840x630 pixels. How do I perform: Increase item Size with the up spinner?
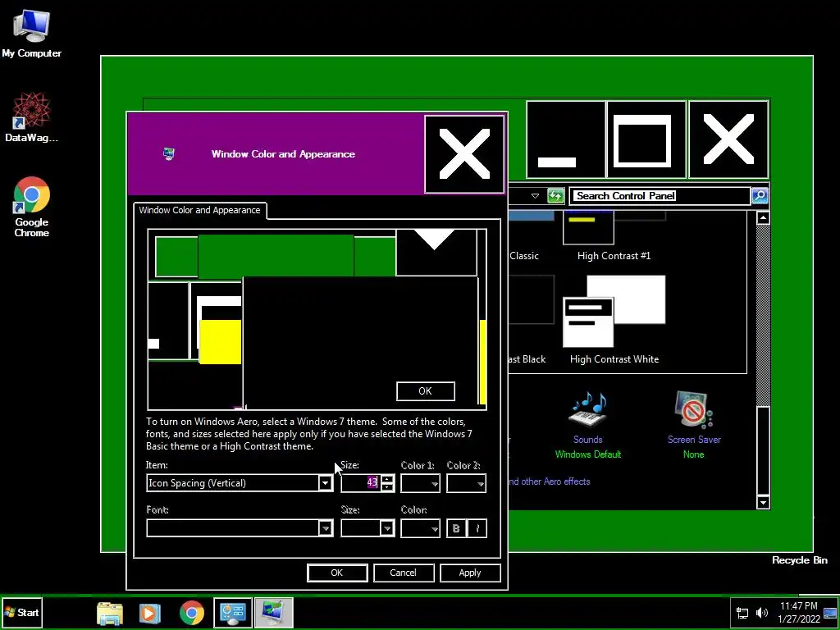coord(387,479)
